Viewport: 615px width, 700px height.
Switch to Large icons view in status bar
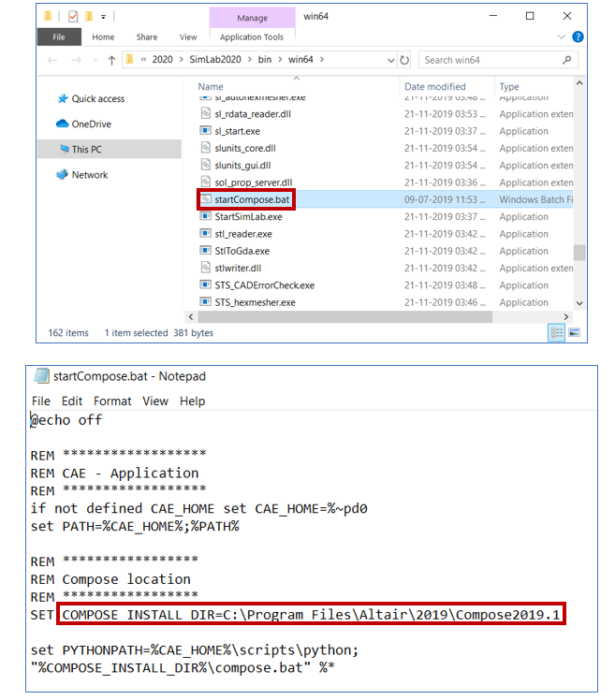point(574,332)
